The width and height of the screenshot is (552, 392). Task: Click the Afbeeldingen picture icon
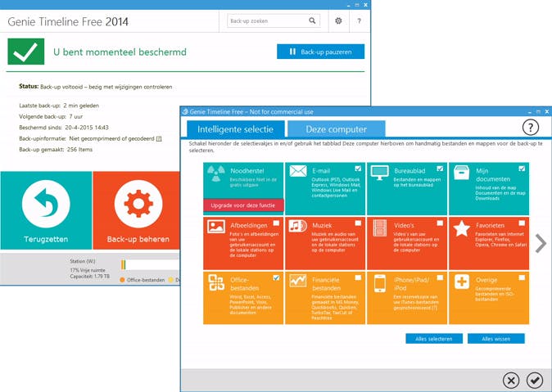216,227
